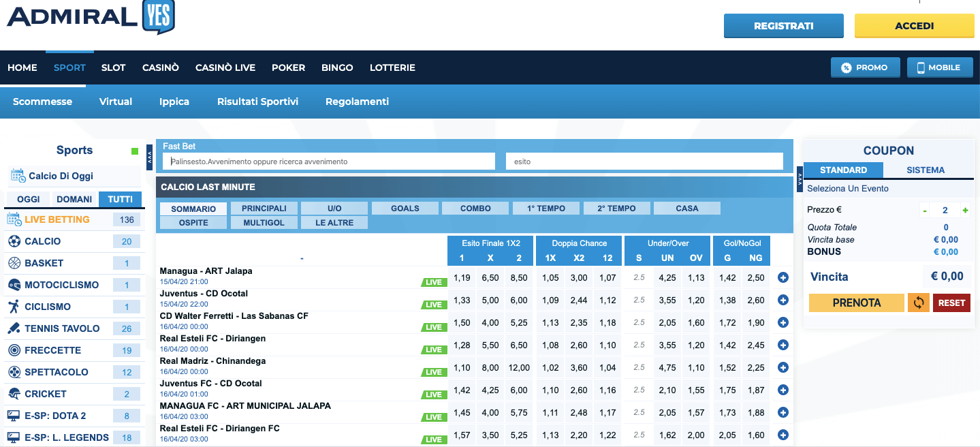The height and width of the screenshot is (447, 980).
Task: Click the Prezzo amount field
Action: point(945,211)
